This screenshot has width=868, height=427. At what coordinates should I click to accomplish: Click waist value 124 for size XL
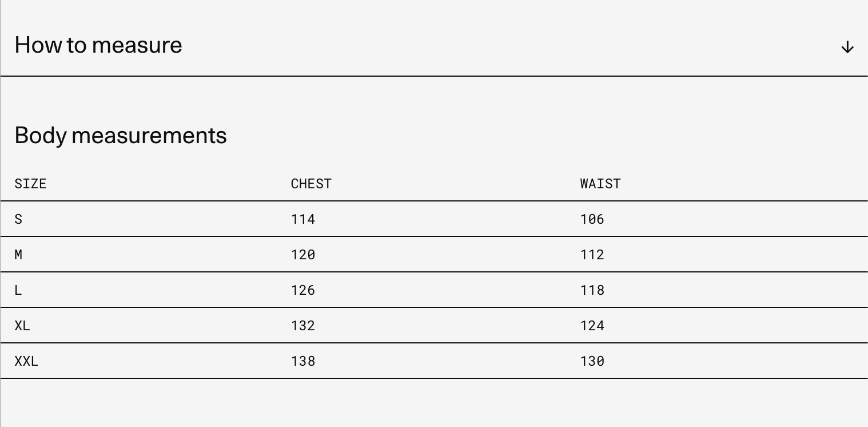click(x=592, y=326)
